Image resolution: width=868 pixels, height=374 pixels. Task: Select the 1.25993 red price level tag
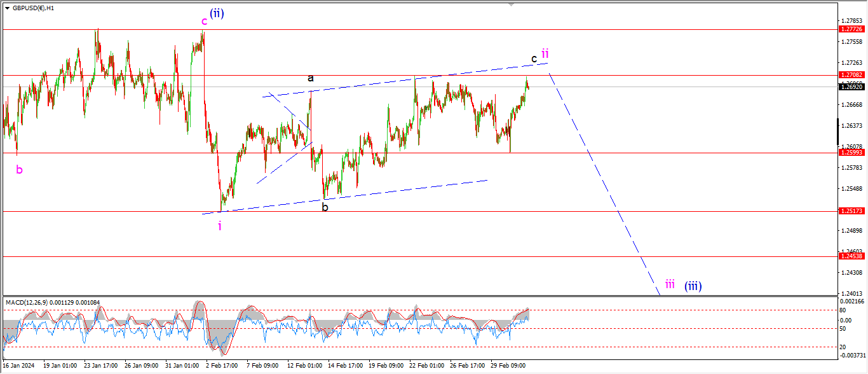point(851,153)
